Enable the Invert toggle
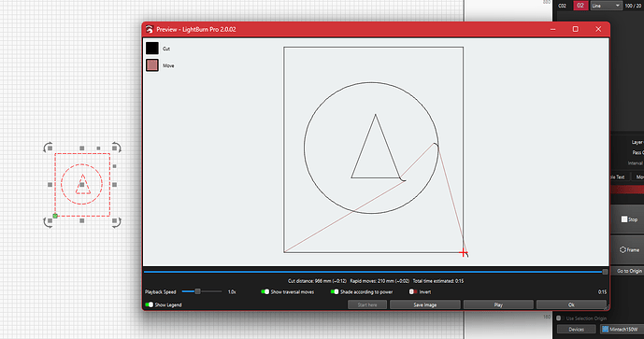This screenshot has width=644, height=339. [413, 291]
